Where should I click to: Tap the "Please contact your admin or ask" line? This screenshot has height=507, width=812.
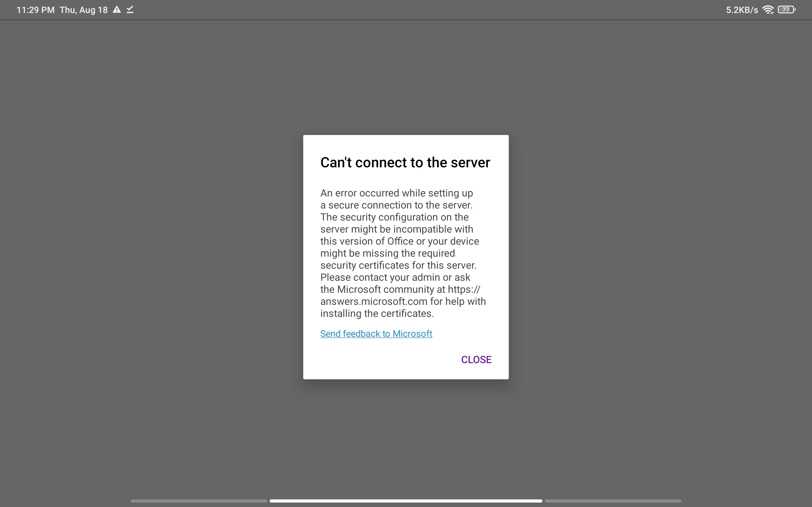pyautogui.click(x=395, y=277)
